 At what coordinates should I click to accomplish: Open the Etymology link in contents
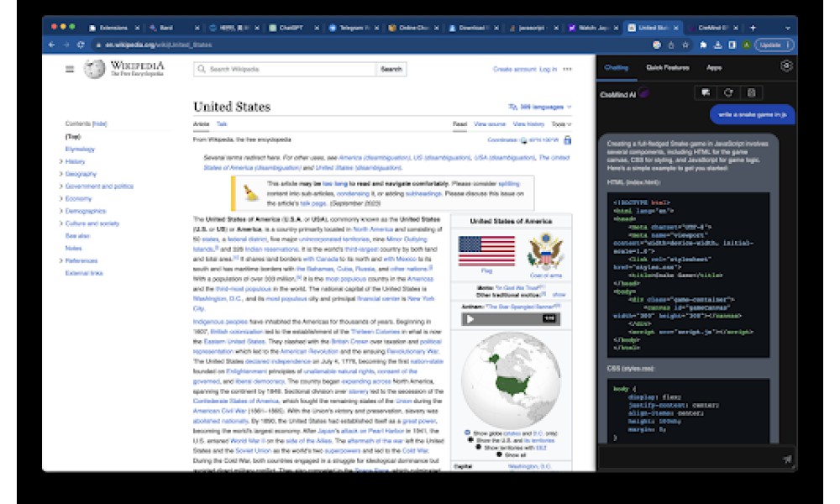(x=80, y=149)
